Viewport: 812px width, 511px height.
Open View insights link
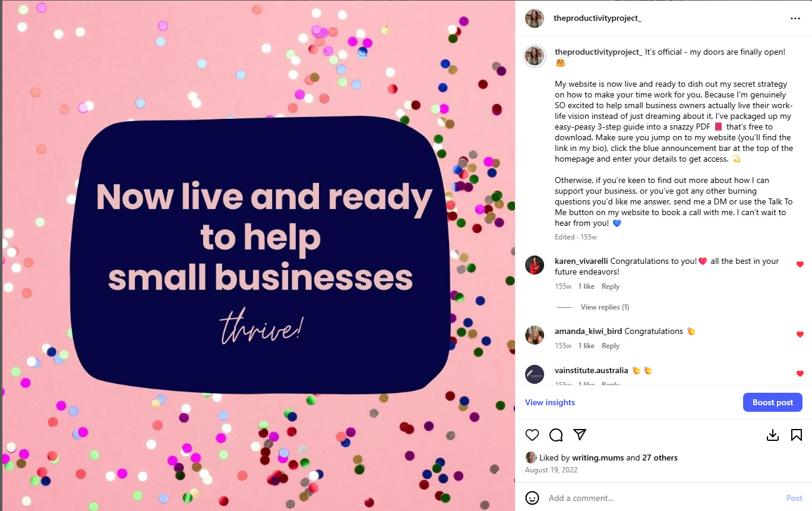[550, 402]
